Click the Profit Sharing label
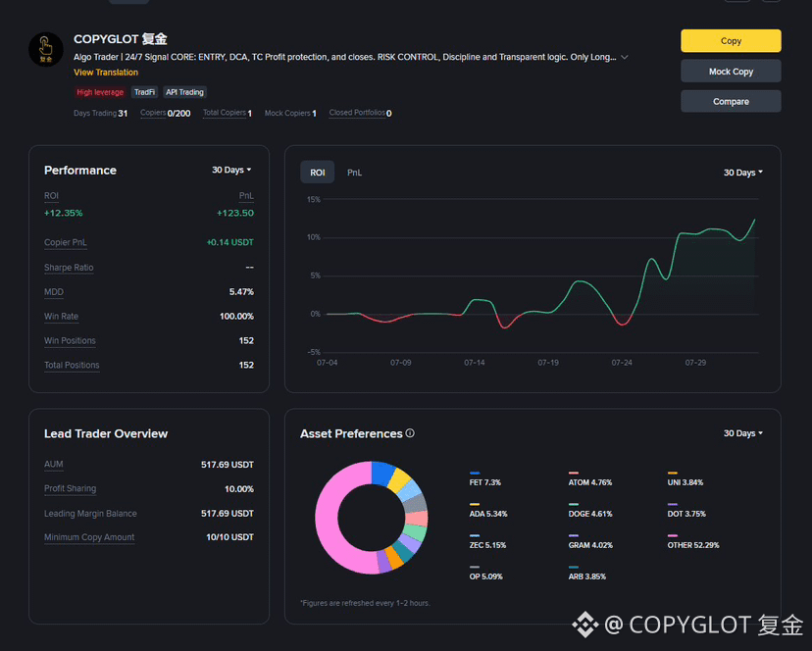 (70, 489)
